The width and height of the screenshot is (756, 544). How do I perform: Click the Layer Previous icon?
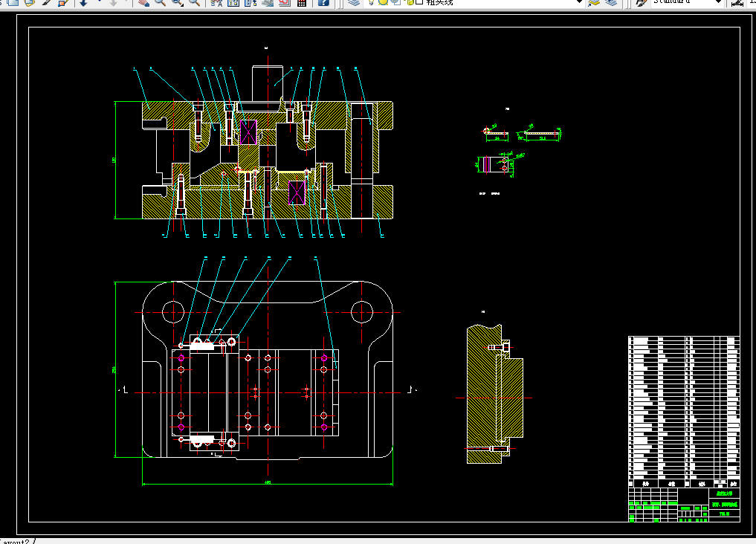pyautogui.click(x=611, y=2)
